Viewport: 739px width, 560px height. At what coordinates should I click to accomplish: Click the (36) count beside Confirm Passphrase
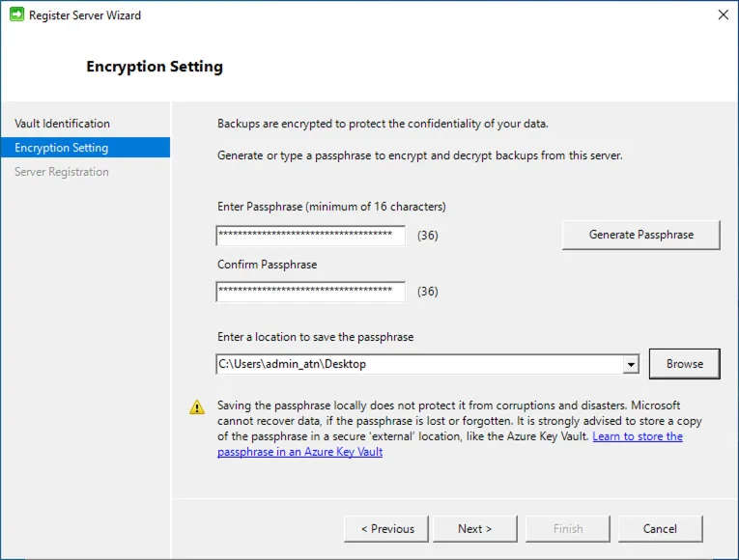[427, 292]
